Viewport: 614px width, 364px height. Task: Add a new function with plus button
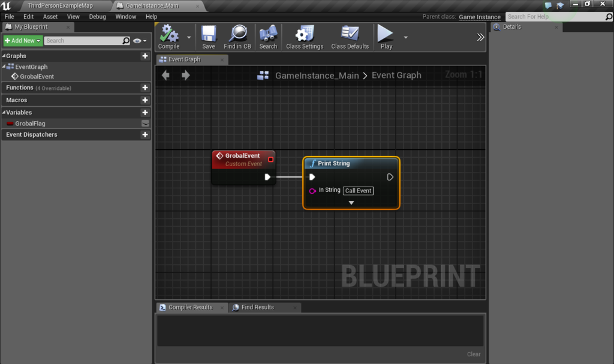coord(145,88)
